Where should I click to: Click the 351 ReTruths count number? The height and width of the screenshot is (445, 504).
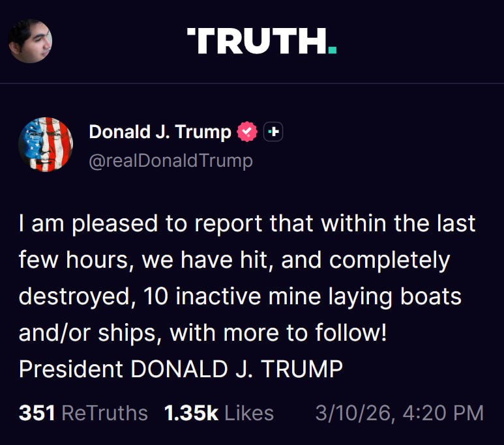(37, 413)
